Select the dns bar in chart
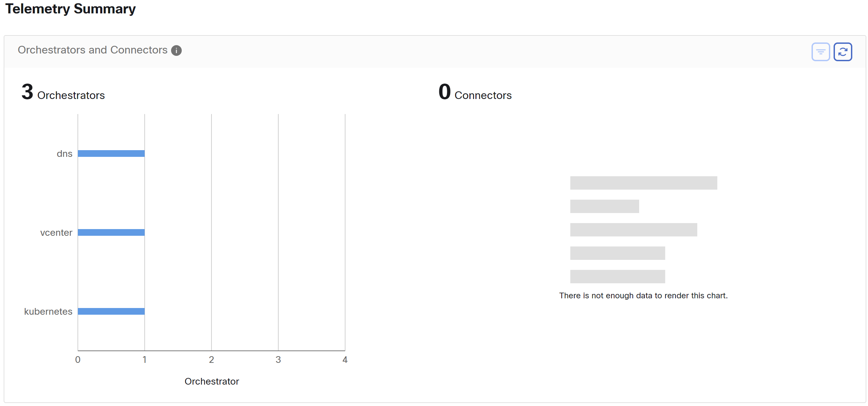 tap(111, 154)
